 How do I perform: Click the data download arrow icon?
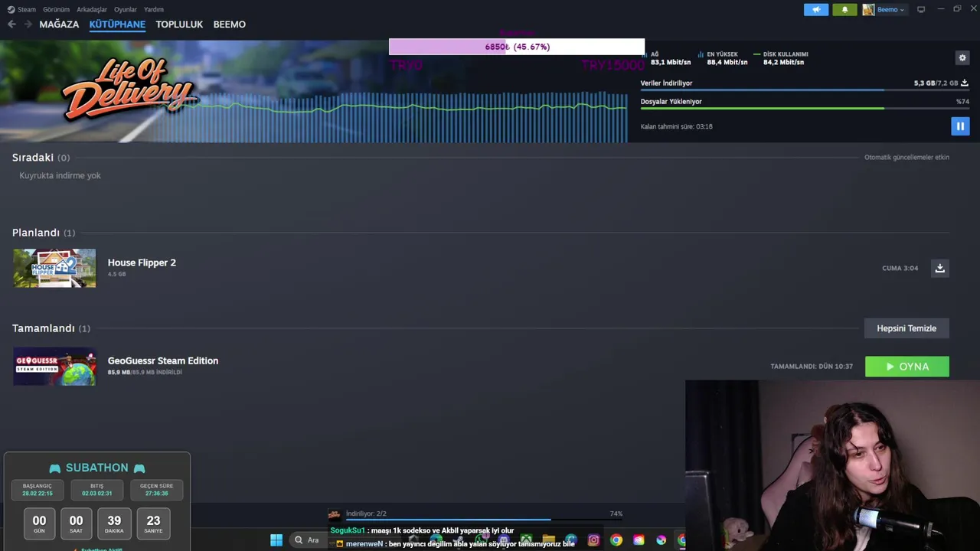[x=965, y=83]
